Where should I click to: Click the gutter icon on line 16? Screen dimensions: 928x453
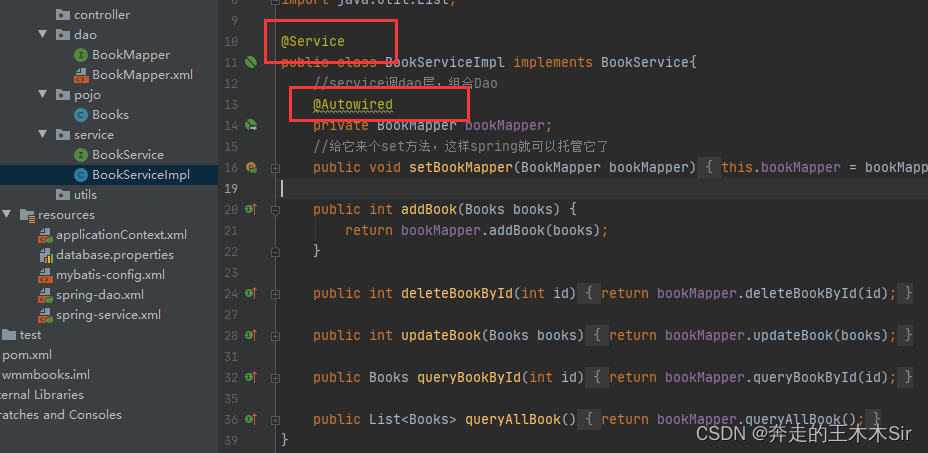[x=251, y=168]
